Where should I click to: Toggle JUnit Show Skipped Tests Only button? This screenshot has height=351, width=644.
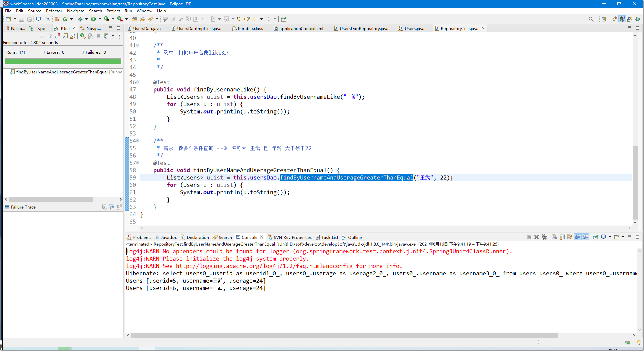click(65, 36)
